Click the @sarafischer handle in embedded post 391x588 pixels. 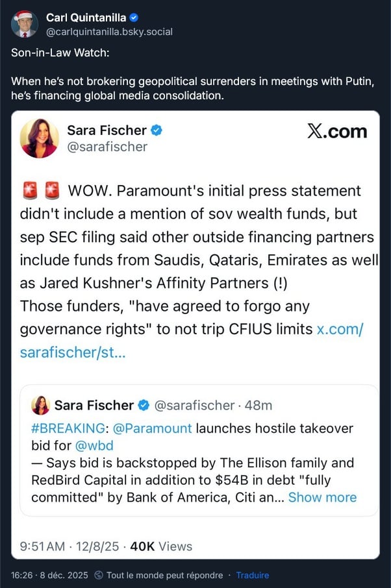(107, 147)
